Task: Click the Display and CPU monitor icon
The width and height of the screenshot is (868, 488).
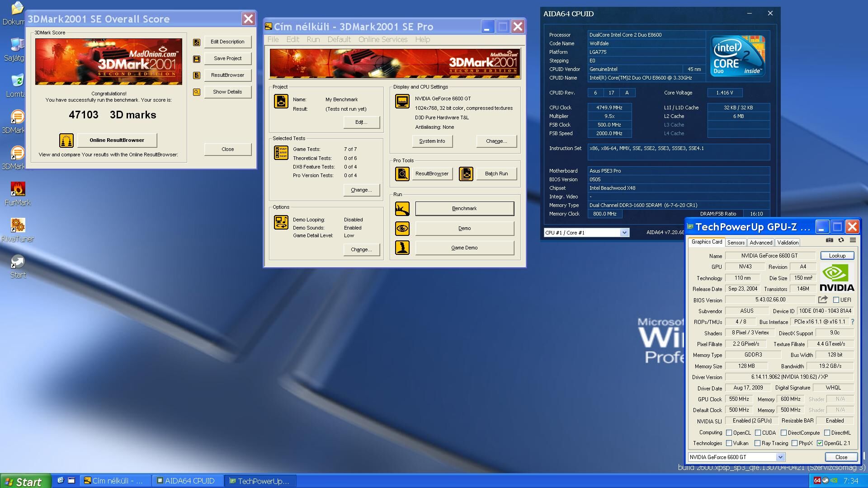Action: tap(402, 101)
